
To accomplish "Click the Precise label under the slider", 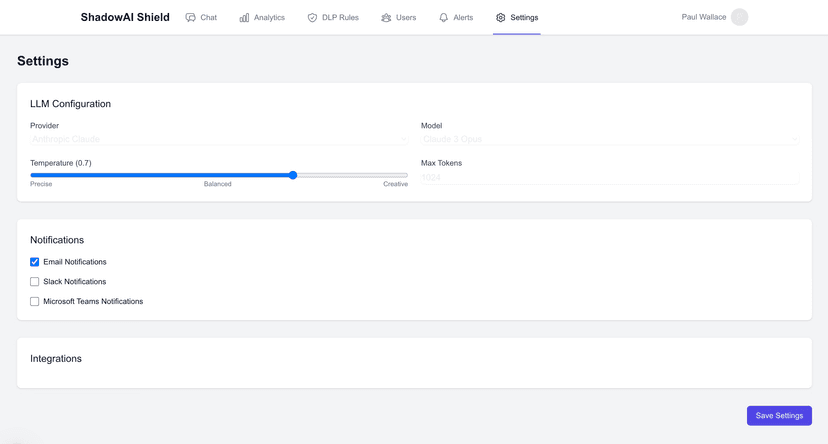I will 41,184.
